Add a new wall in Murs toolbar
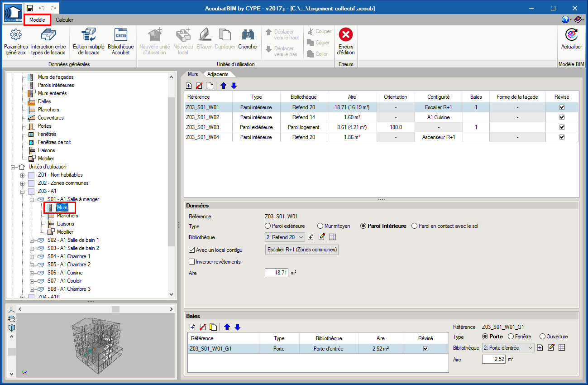 pyautogui.click(x=189, y=86)
